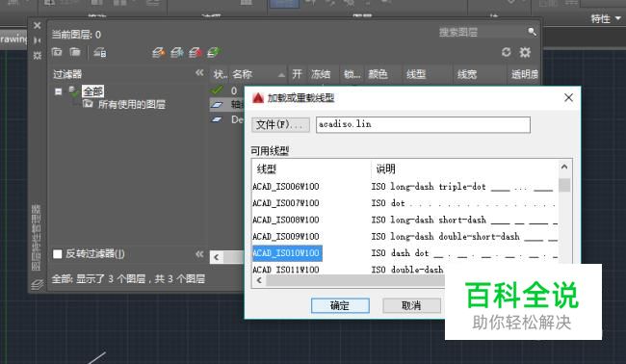Click the New Layer icon
The image size is (626, 364).
[159, 52]
